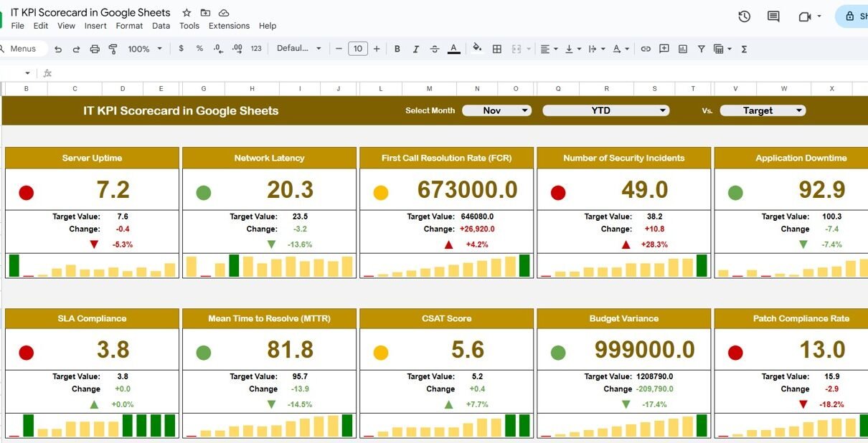The height and width of the screenshot is (443, 868).
Task: Click the increase font size plus button
Action: (377, 49)
